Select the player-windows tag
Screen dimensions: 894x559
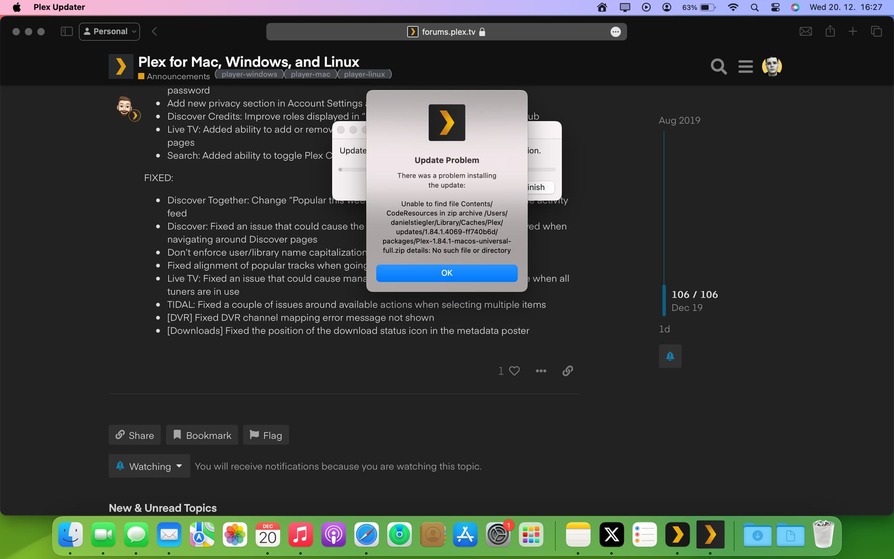click(x=249, y=74)
